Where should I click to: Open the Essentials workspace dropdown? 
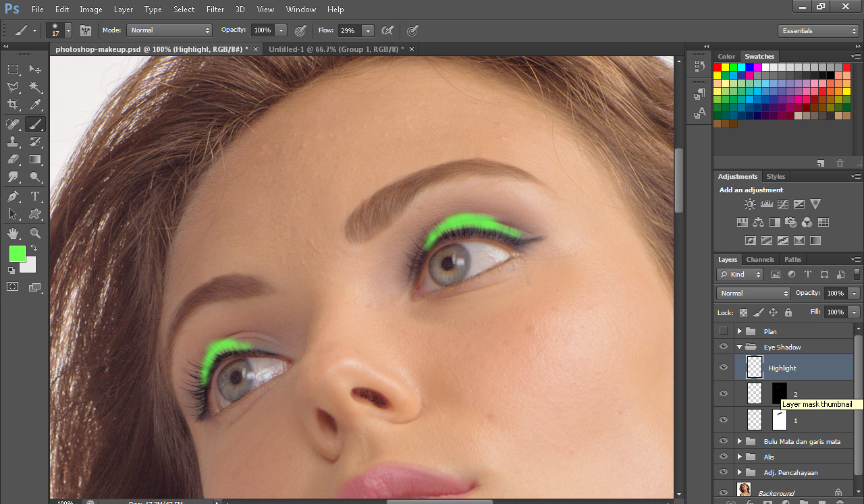coord(818,31)
